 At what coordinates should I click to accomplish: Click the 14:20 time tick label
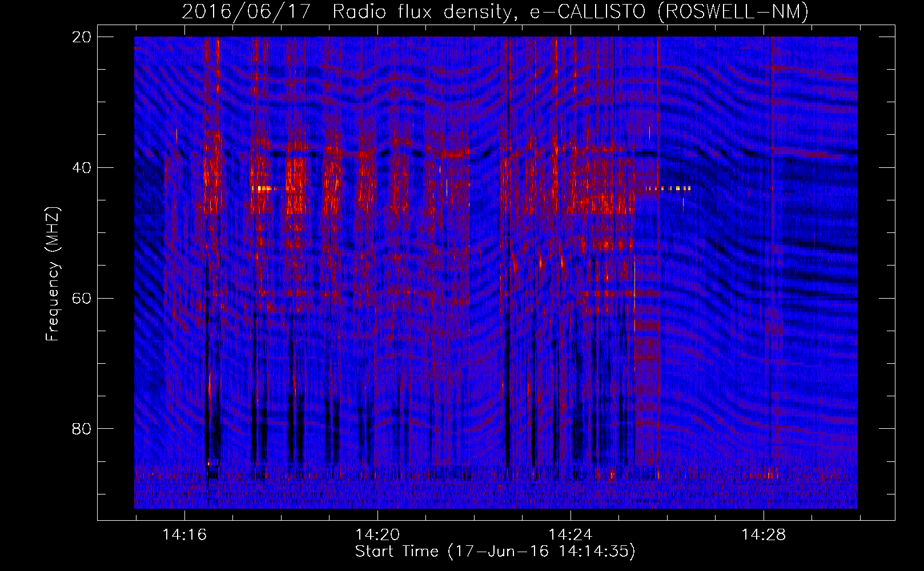click(377, 535)
